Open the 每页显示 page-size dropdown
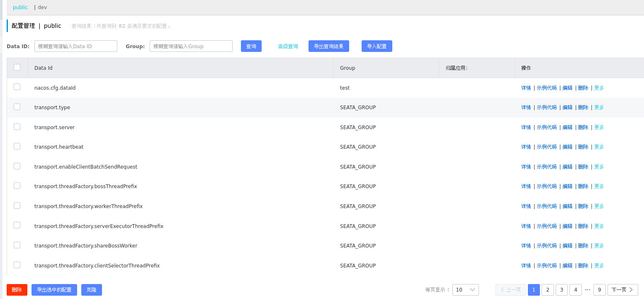This screenshot has height=299, width=644. [465, 289]
